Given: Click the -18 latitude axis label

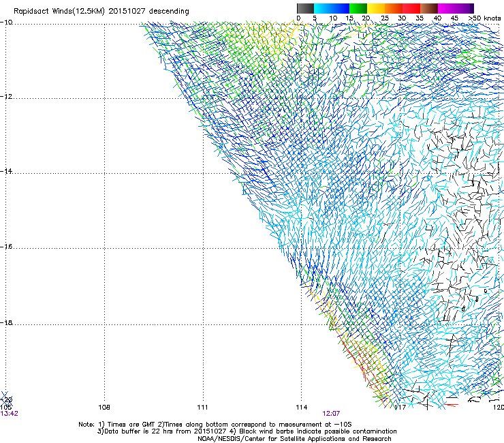Looking at the screenshot, I should pyautogui.click(x=6, y=322).
